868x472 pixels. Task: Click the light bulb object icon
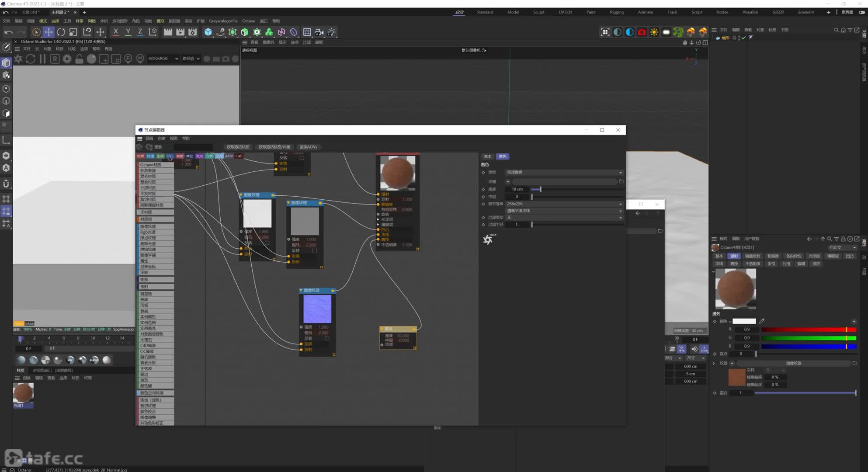pos(332,32)
